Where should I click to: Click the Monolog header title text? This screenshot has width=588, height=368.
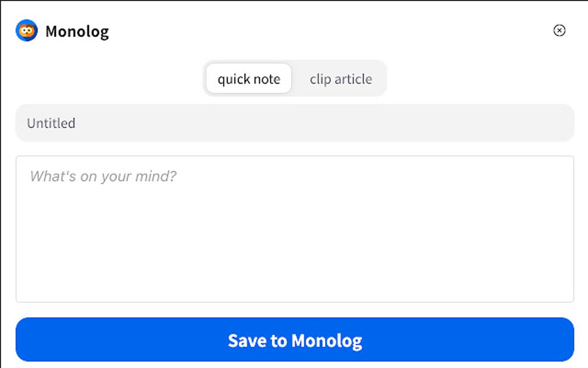click(77, 31)
